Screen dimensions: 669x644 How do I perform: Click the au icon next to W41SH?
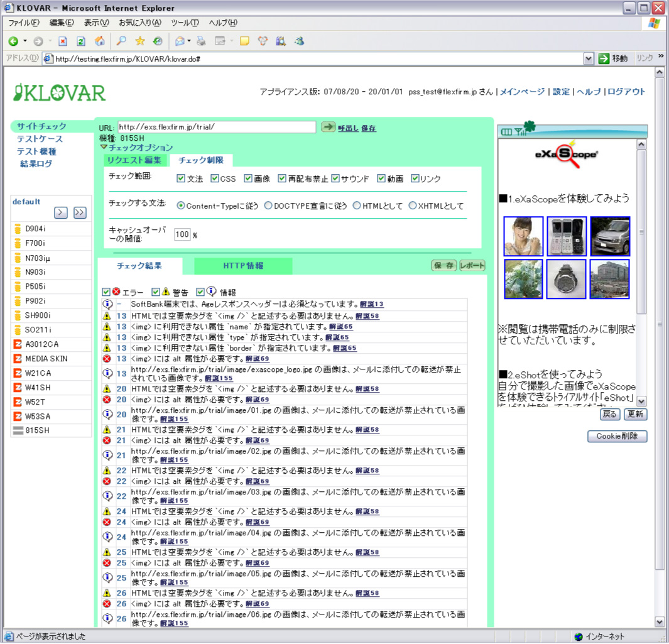[18, 388]
